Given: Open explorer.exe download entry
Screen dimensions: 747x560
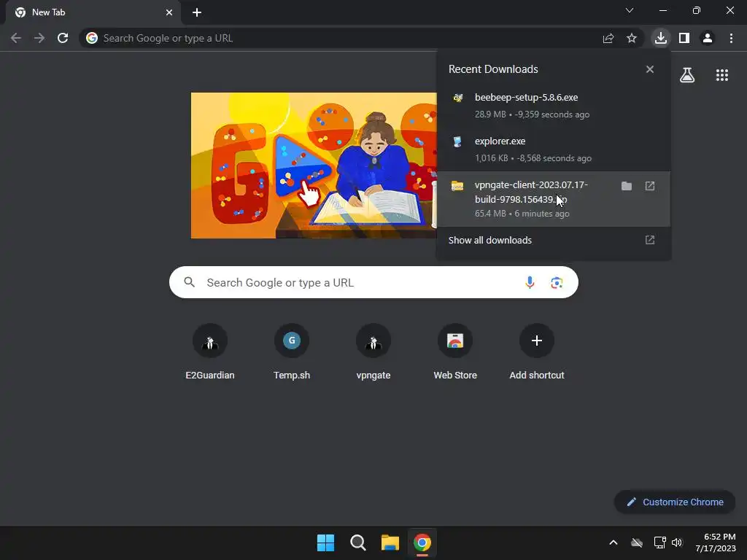Looking at the screenshot, I should click(x=554, y=149).
